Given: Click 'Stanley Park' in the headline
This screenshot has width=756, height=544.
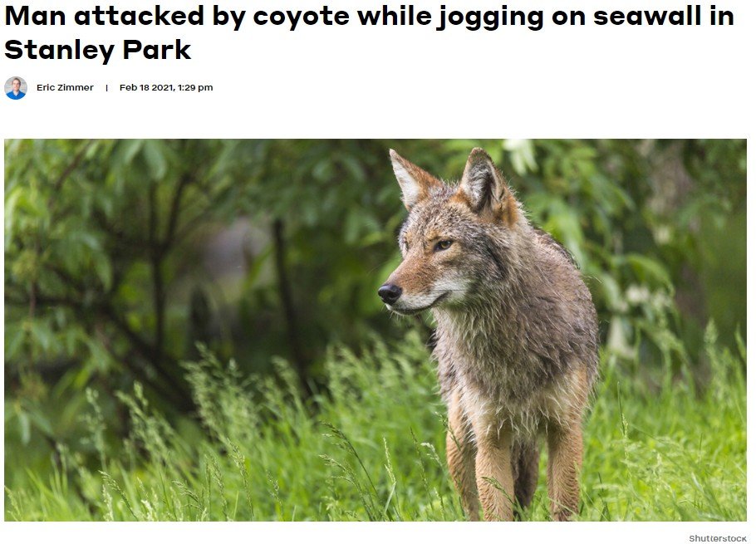Looking at the screenshot, I should click(98, 50).
